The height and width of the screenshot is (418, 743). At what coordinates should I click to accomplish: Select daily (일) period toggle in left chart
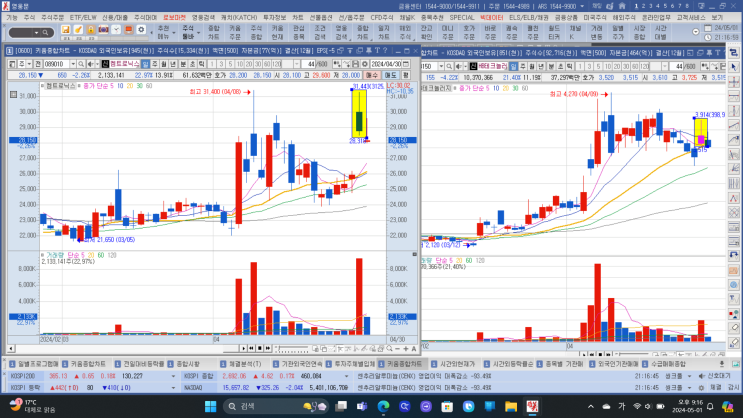pos(146,64)
